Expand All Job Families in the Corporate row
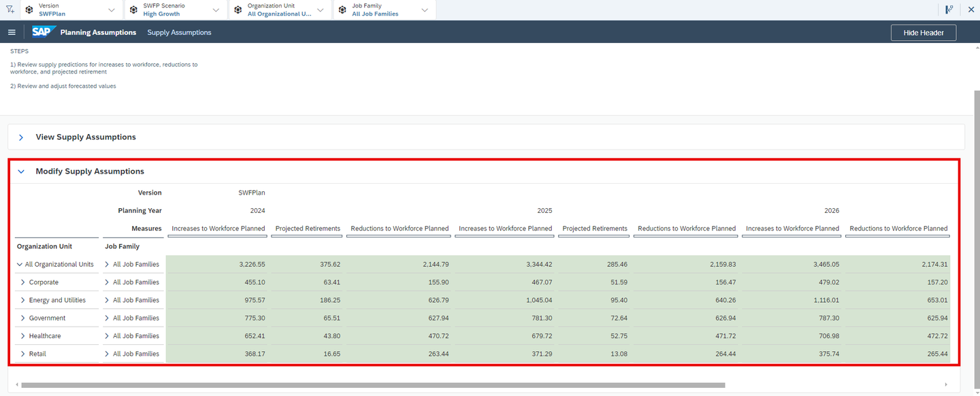Image resolution: width=980 pixels, height=396 pixels. [107, 282]
